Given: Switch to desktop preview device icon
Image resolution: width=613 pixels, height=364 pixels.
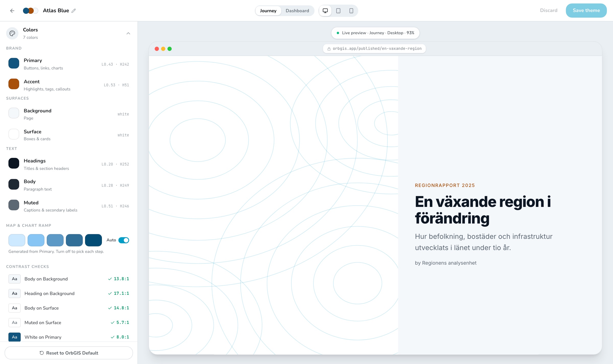Looking at the screenshot, I should (325, 11).
